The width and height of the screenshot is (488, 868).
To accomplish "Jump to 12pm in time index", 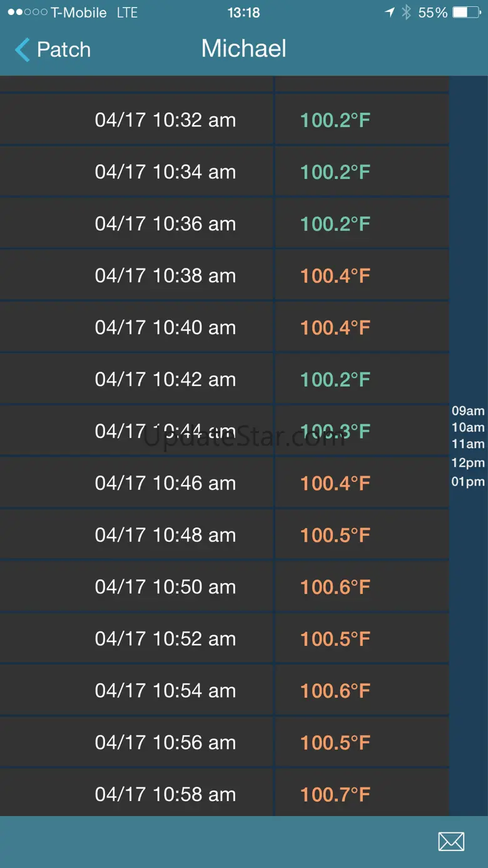I will coord(468,463).
